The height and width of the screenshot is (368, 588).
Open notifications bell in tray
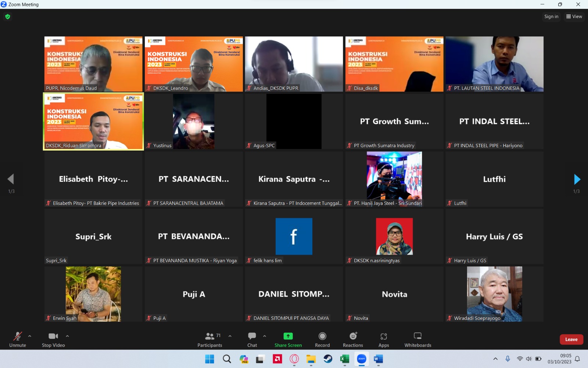coord(577,359)
